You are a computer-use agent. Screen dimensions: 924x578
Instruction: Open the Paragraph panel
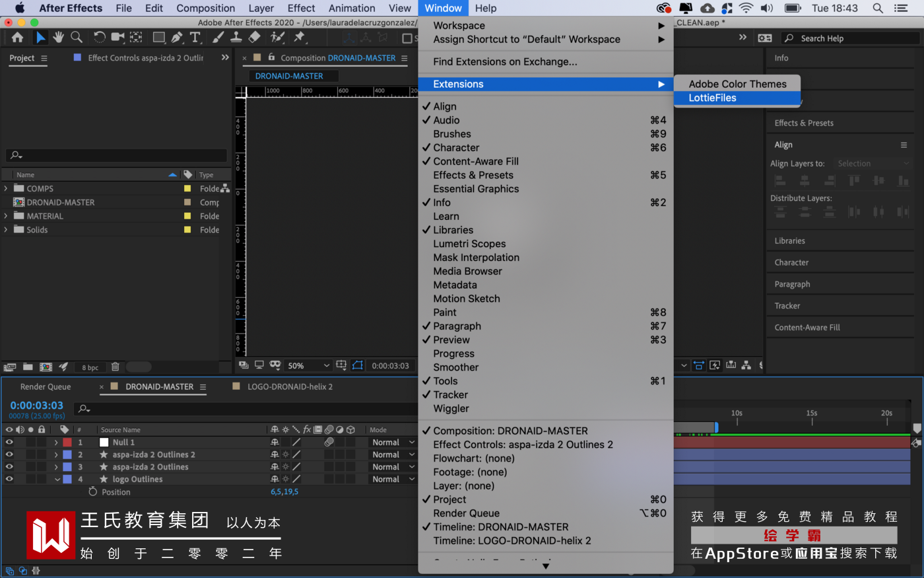point(792,285)
